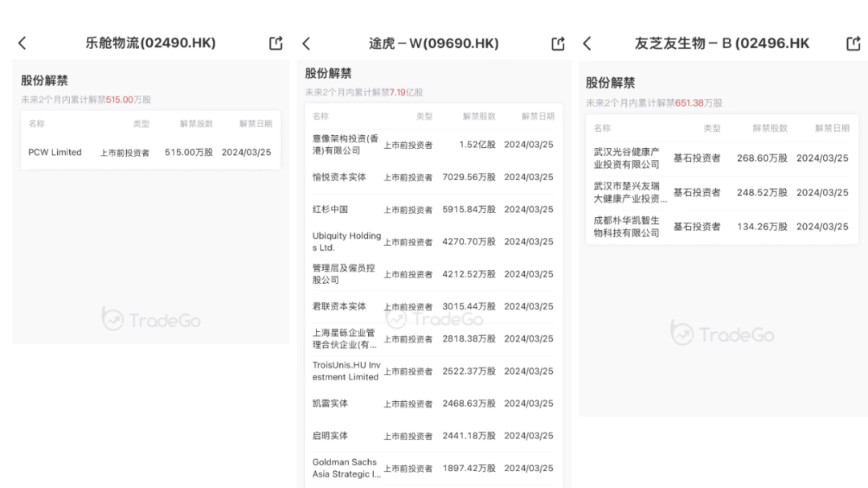Select 武汉光谷健康产业投资有限公司 investor name

point(627,158)
